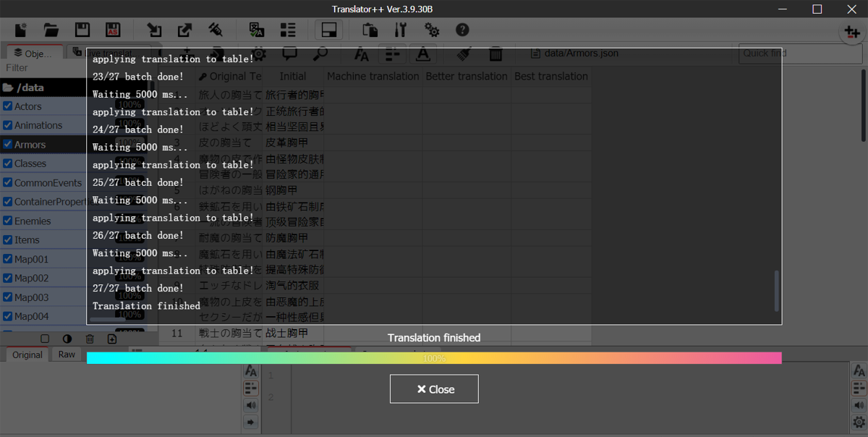868x437 pixels.
Task: Switch to the Raw tab
Action: pyautogui.click(x=67, y=355)
